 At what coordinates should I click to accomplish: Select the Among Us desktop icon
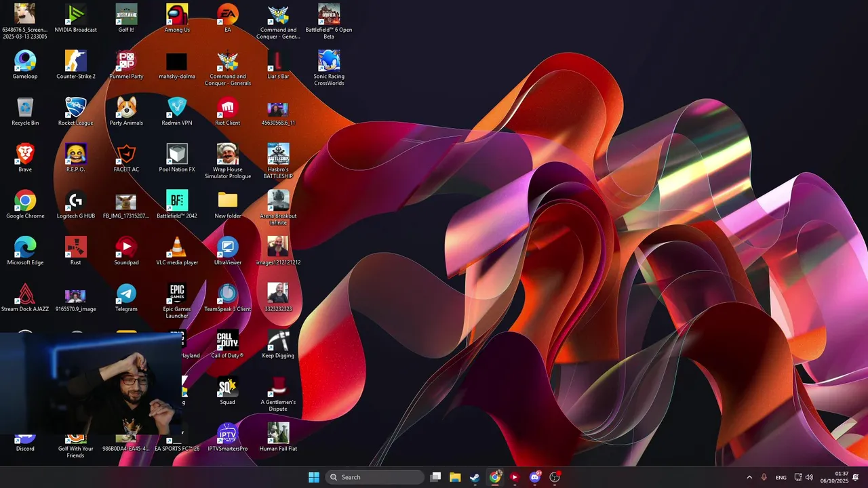177,18
